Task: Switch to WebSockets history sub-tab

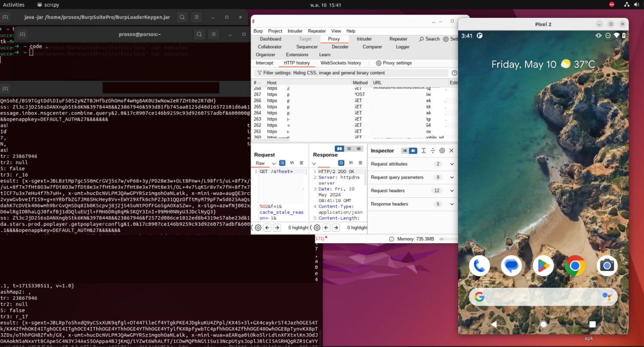Action: [x=341, y=63]
